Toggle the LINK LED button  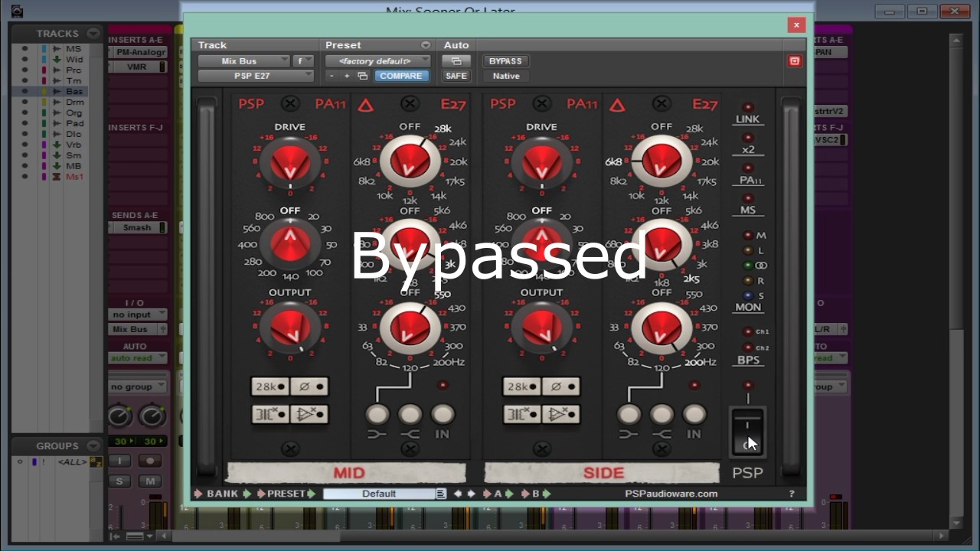click(x=748, y=107)
